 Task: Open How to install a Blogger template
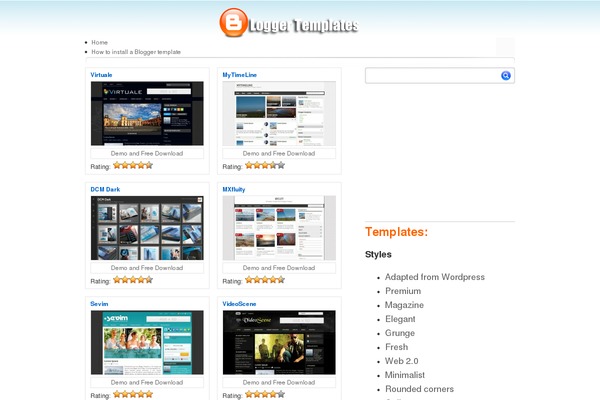coord(136,52)
